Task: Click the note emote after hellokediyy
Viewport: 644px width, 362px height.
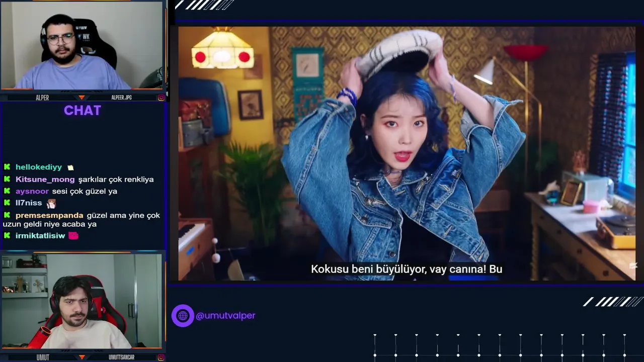Action: 70,167
